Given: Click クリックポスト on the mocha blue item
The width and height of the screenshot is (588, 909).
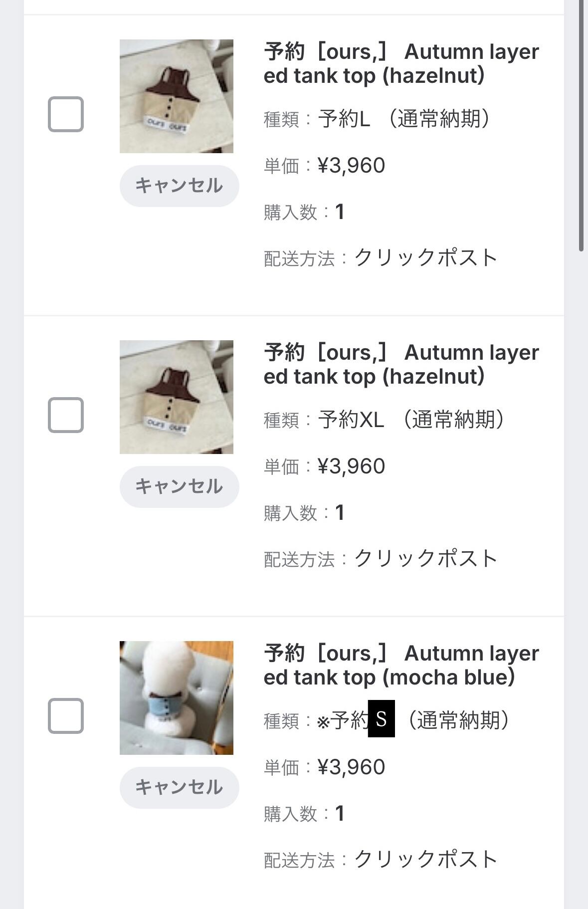Looking at the screenshot, I should (x=426, y=859).
